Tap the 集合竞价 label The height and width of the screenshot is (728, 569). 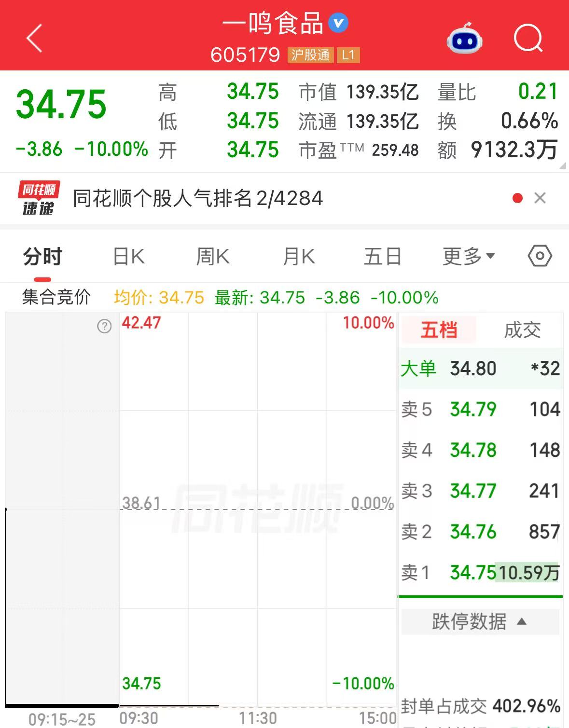(x=56, y=297)
